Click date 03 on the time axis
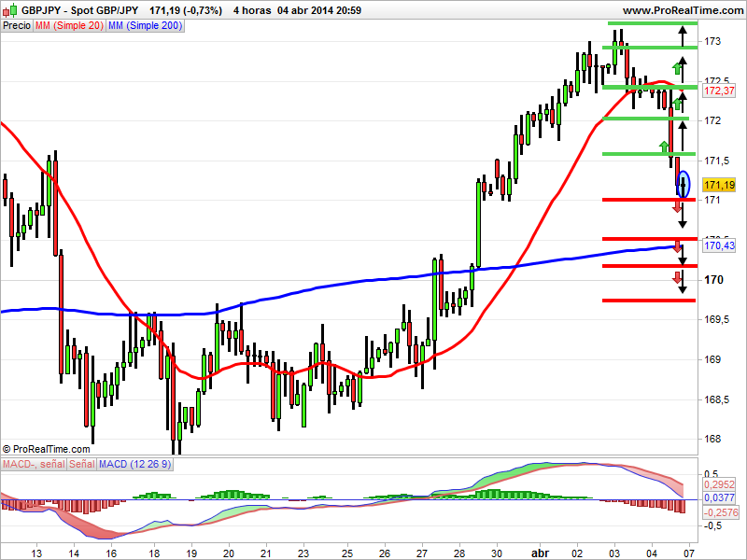The width and height of the screenshot is (747, 560). pyautogui.click(x=614, y=553)
